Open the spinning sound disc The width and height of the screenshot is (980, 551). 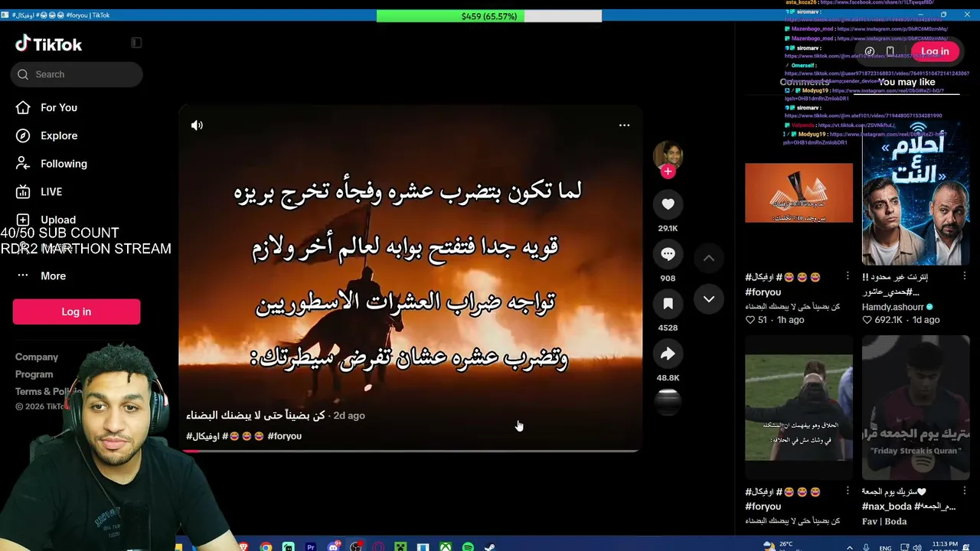click(x=668, y=403)
